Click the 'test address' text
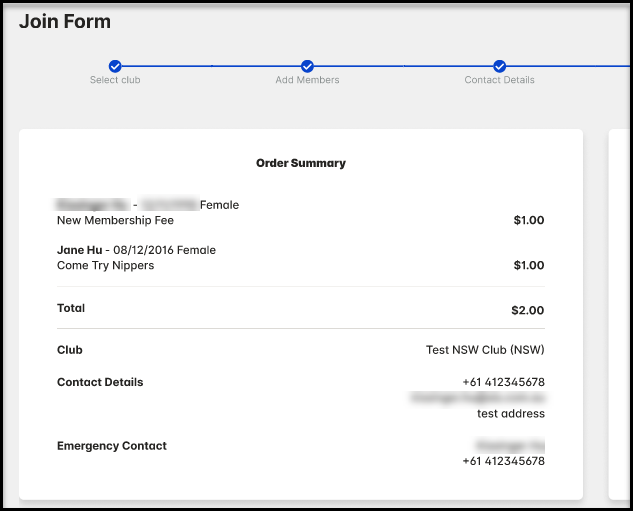633x511 pixels. 510,414
